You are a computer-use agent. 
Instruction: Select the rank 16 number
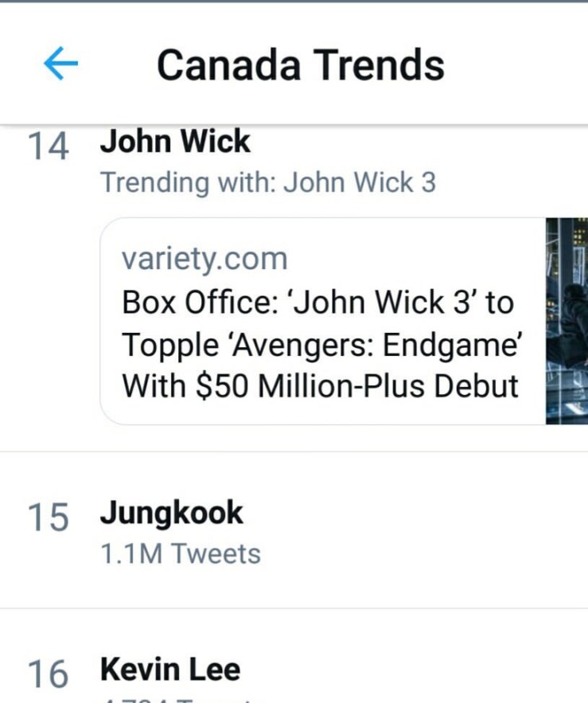click(48, 674)
